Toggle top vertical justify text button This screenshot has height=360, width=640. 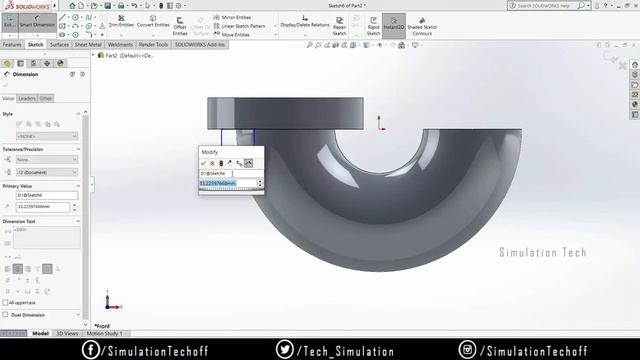38,269
